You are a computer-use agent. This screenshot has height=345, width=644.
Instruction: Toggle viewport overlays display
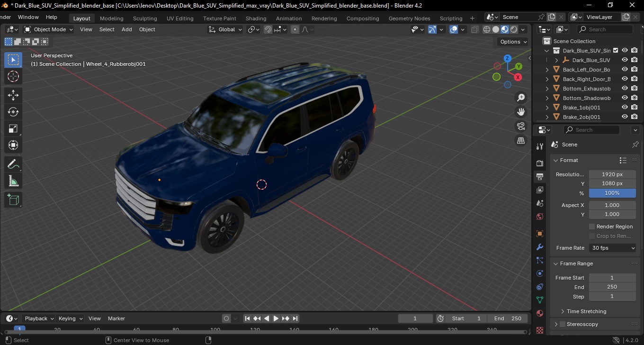point(454,29)
